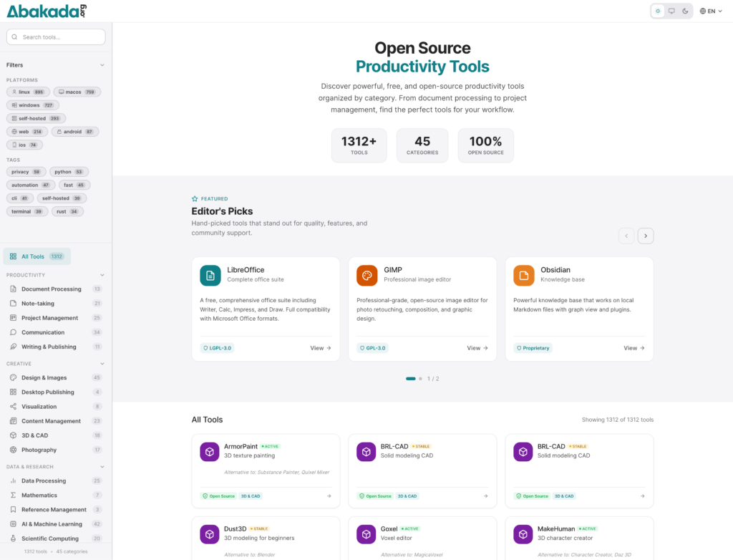Click the second carousel pagination dot

click(x=421, y=379)
